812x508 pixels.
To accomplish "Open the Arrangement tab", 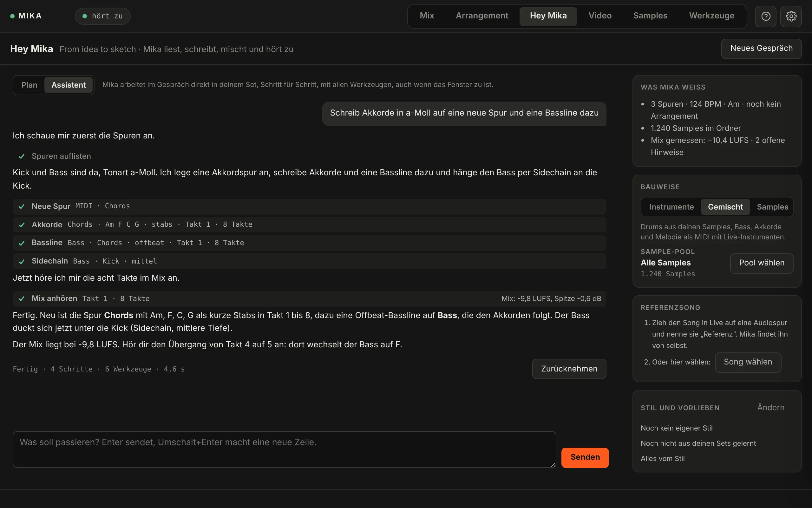I will (x=482, y=16).
